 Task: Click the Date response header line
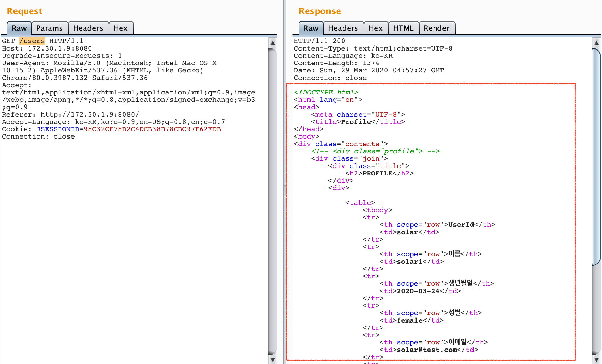(x=369, y=71)
